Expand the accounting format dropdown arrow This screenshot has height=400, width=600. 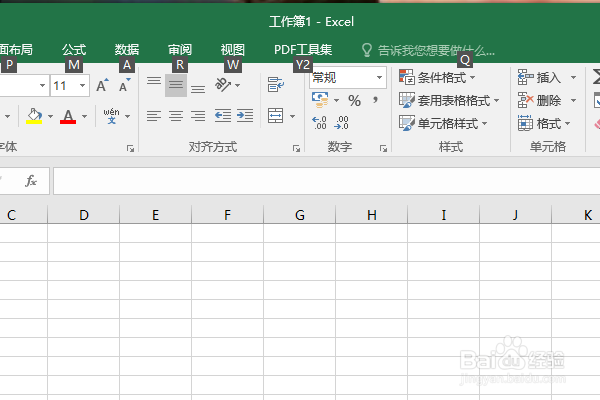336,101
